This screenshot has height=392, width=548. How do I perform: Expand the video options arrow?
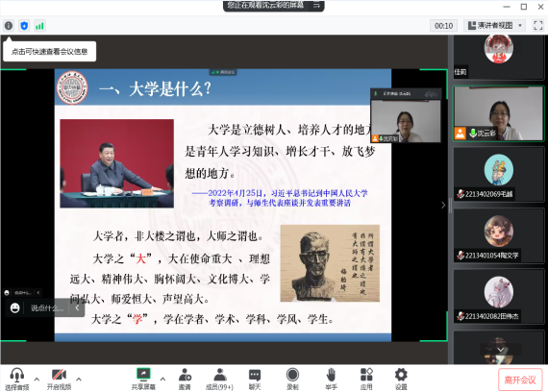coord(79,379)
